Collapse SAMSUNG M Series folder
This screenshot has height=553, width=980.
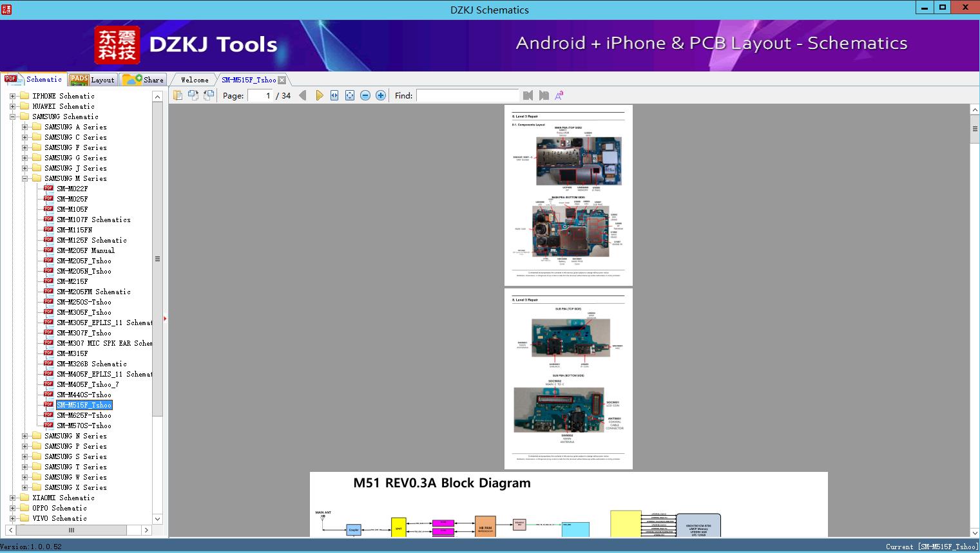tap(24, 178)
